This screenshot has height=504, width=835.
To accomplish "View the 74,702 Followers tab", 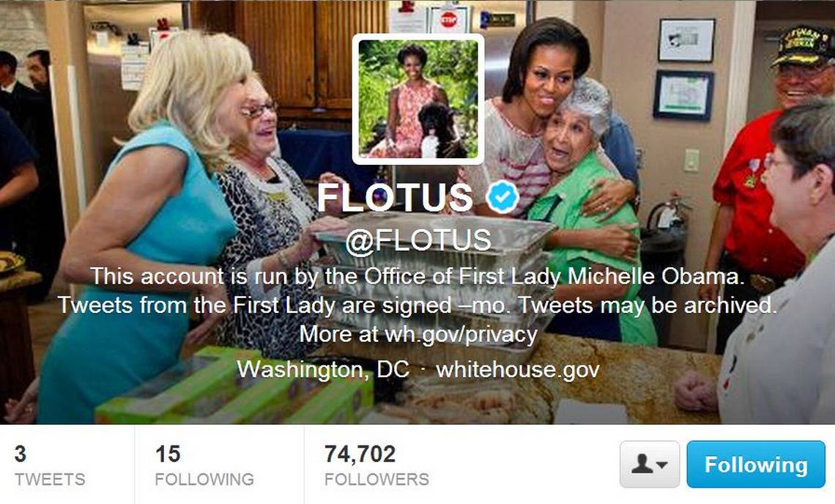I will tap(376, 465).
